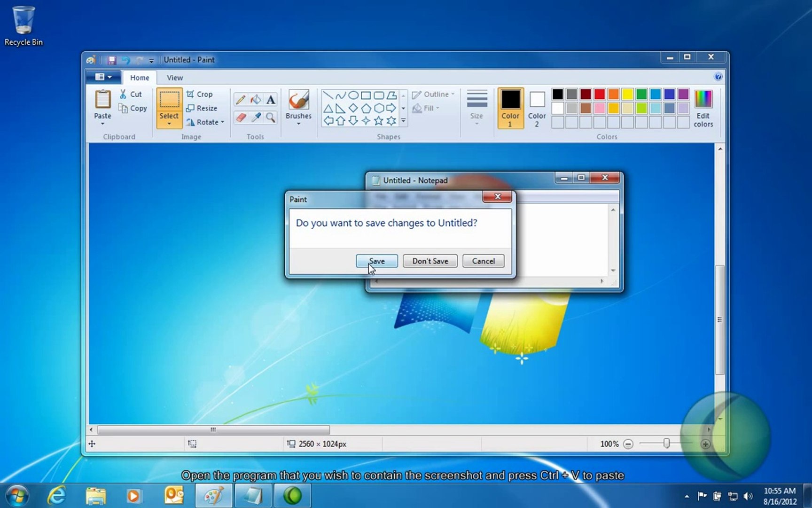Click the Paste clipboard icon
The image size is (812, 508).
tap(102, 100)
